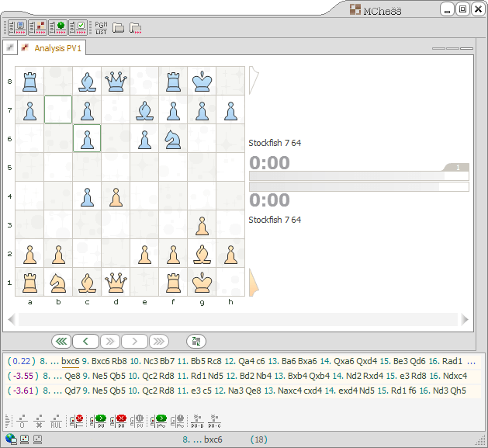Click the globe network status icon
Image resolution: width=488 pixels, height=448 pixels.
[11, 439]
